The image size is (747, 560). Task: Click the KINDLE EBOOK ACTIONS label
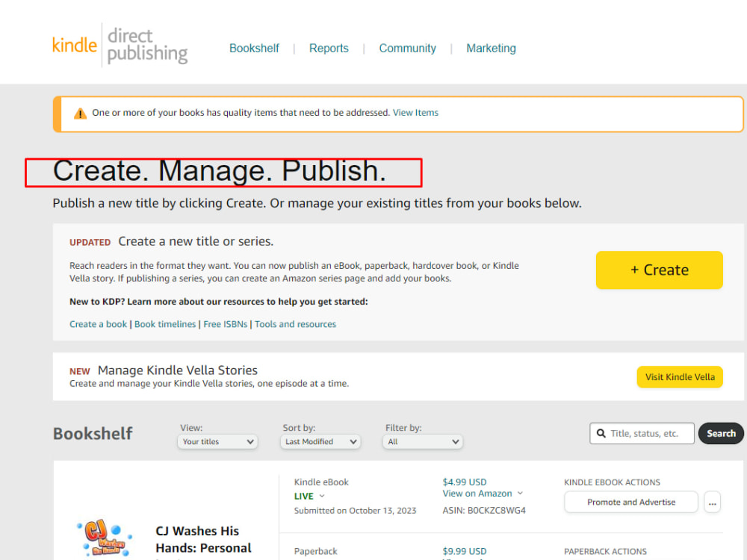(613, 482)
